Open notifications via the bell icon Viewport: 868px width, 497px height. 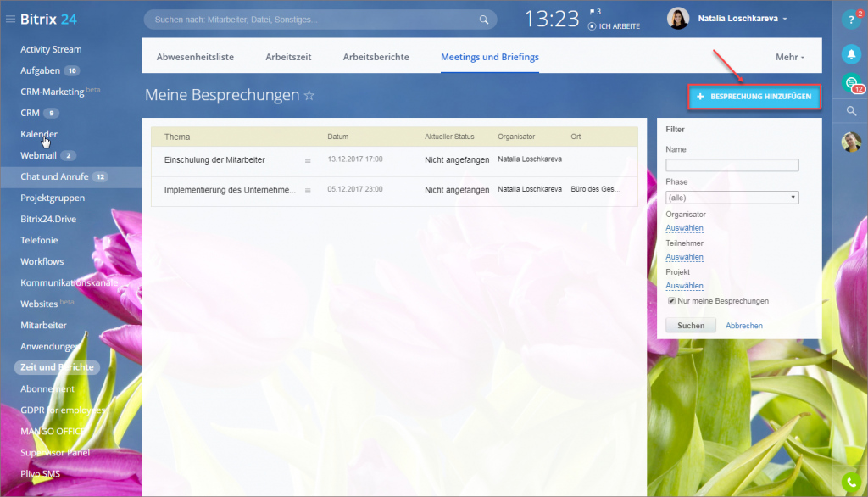[851, 54]
